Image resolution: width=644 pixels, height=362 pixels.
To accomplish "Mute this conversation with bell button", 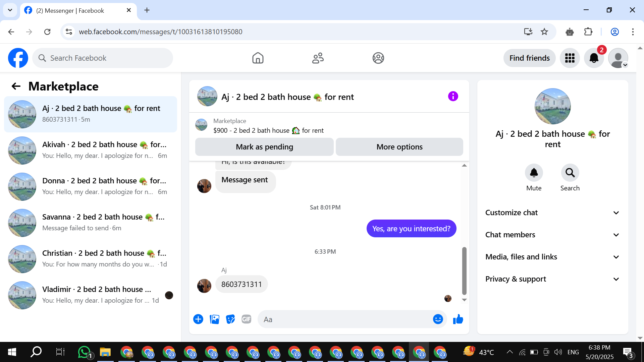I will point(534,173).
